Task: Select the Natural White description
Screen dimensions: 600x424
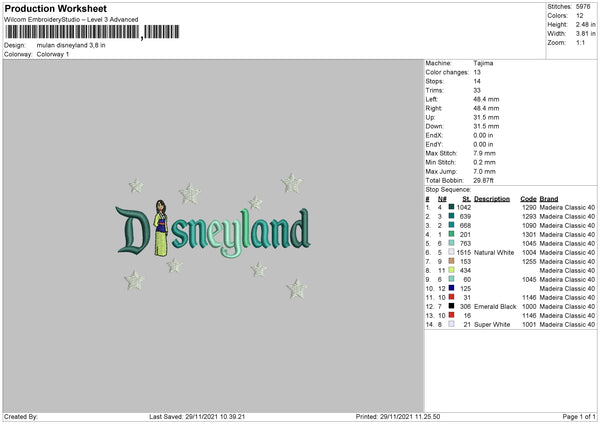Action: tap(494, 253)
